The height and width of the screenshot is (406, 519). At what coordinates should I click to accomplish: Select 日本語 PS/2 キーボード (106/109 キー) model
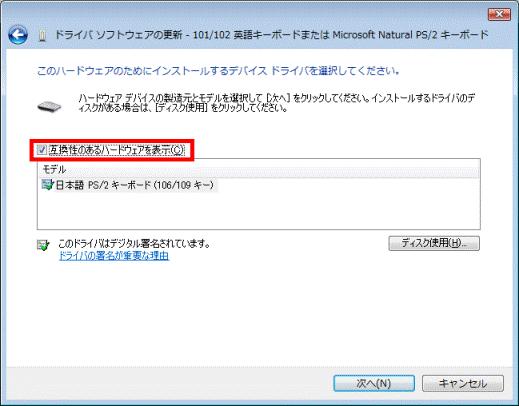pos(134,185)
